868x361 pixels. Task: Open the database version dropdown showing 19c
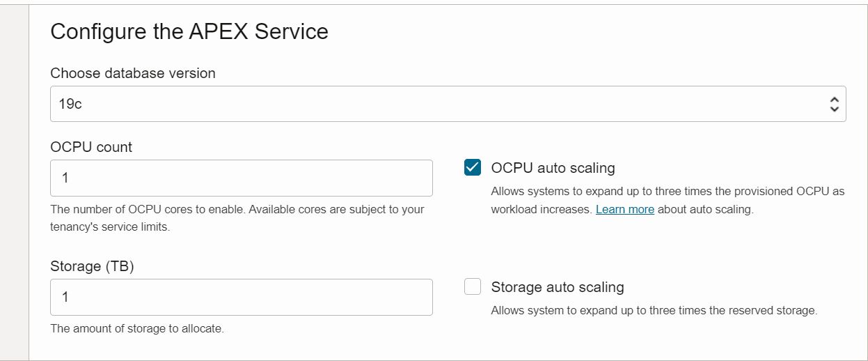[448, 104]
